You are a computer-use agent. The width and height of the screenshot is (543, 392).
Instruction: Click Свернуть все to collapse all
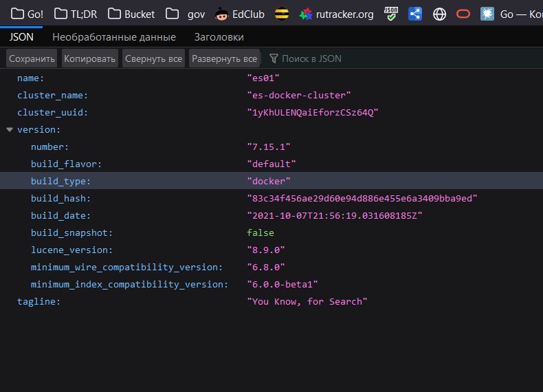click(153, 58)
